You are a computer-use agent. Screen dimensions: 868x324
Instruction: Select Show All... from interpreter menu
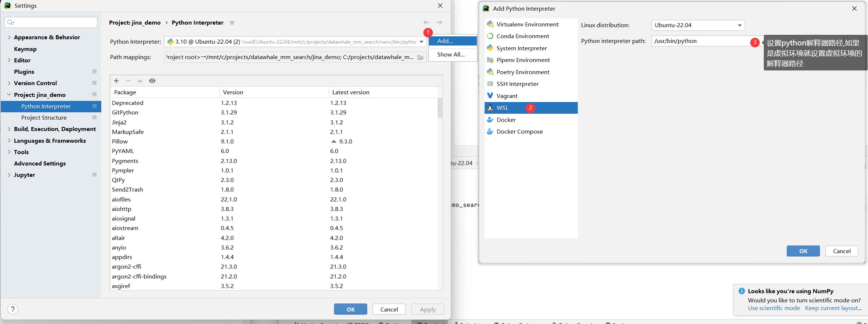[x=453, y=54]
